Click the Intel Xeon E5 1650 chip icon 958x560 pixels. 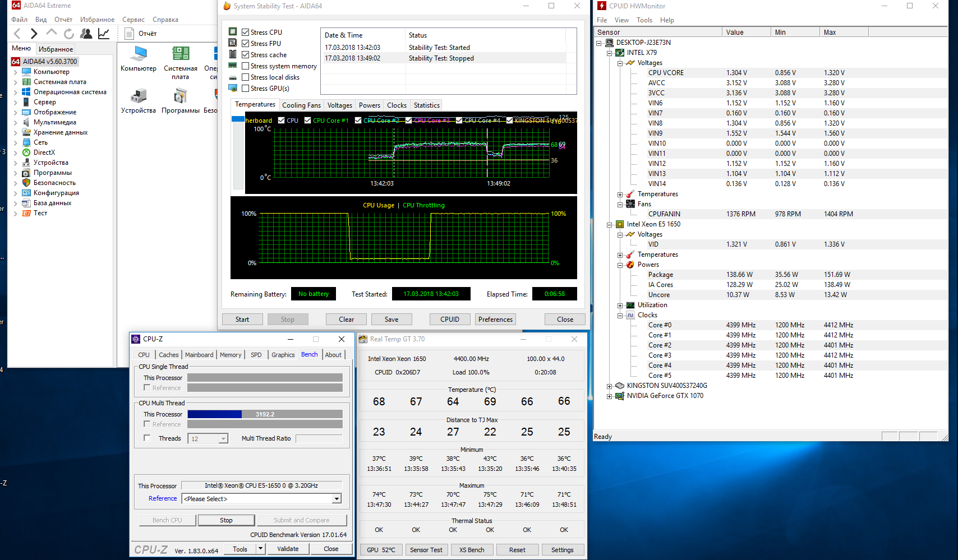pyautogui.click(x=620, y=224)
